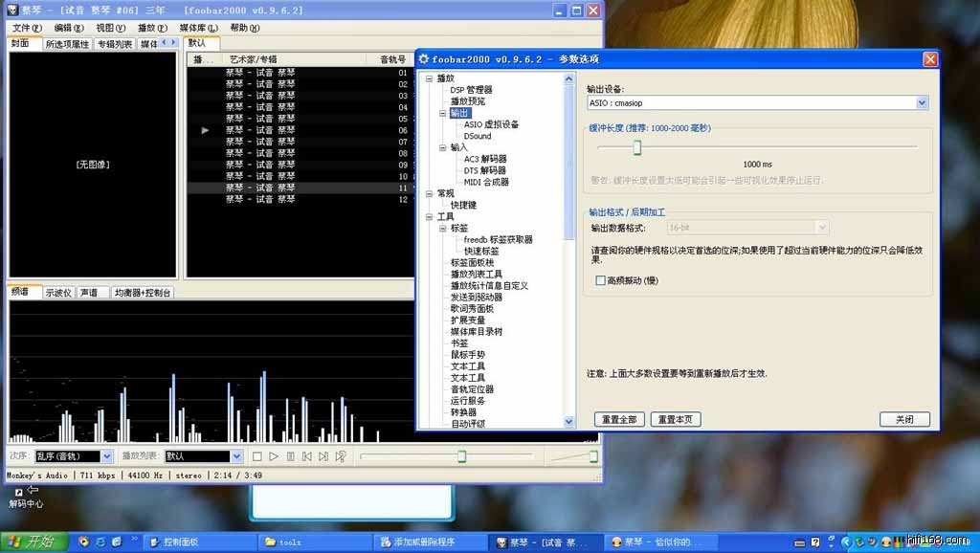Collapse the 工具 tree node
Viewport: 980px width, 553px height.
coord(430,217)
